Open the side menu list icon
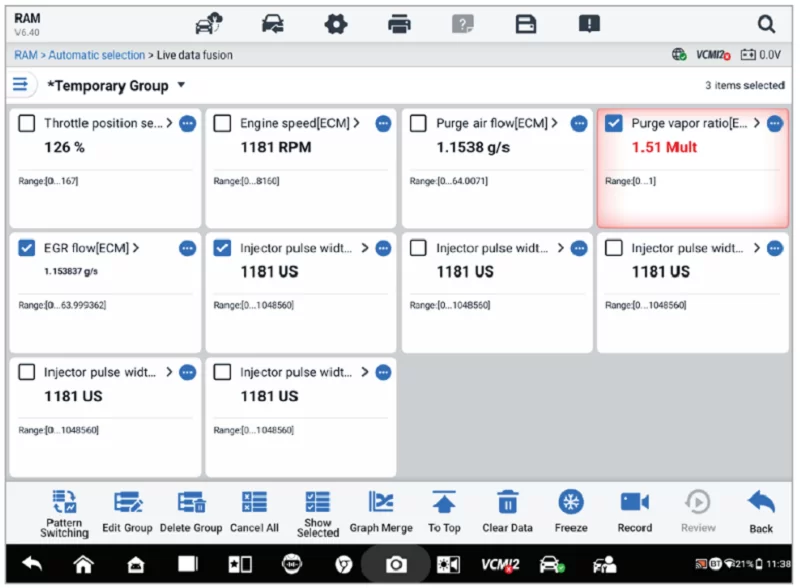The height and width of the screenshot is (588, 800). tap(21, 85)
